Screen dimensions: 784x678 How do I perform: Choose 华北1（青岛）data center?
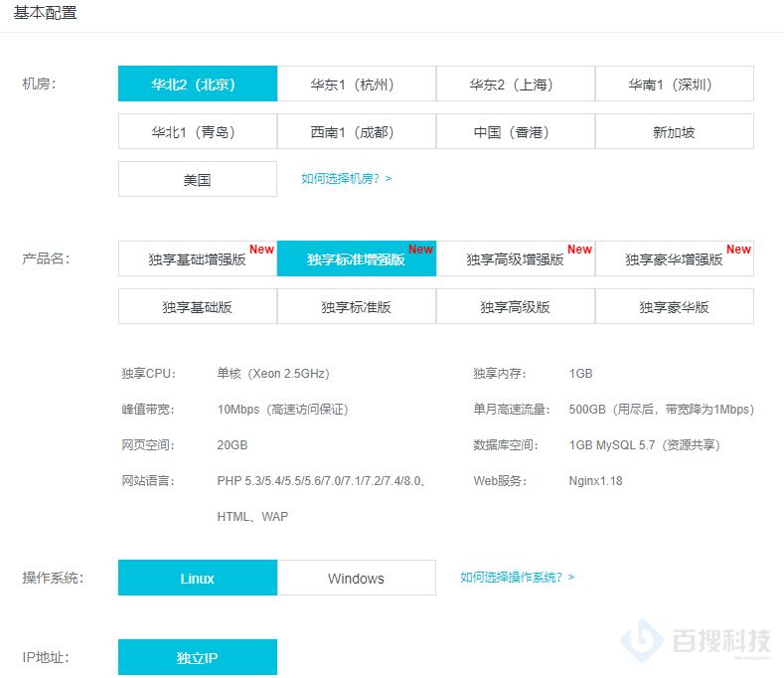tap(198, 131)
